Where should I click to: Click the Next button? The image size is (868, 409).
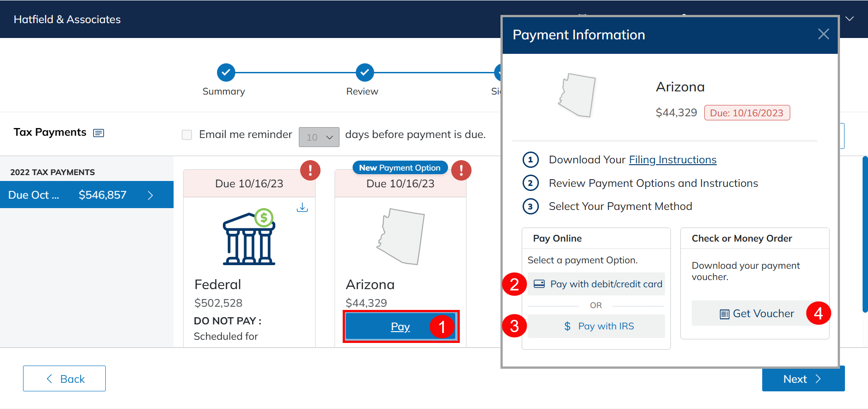pyautogui.click(x=803, y=379)
